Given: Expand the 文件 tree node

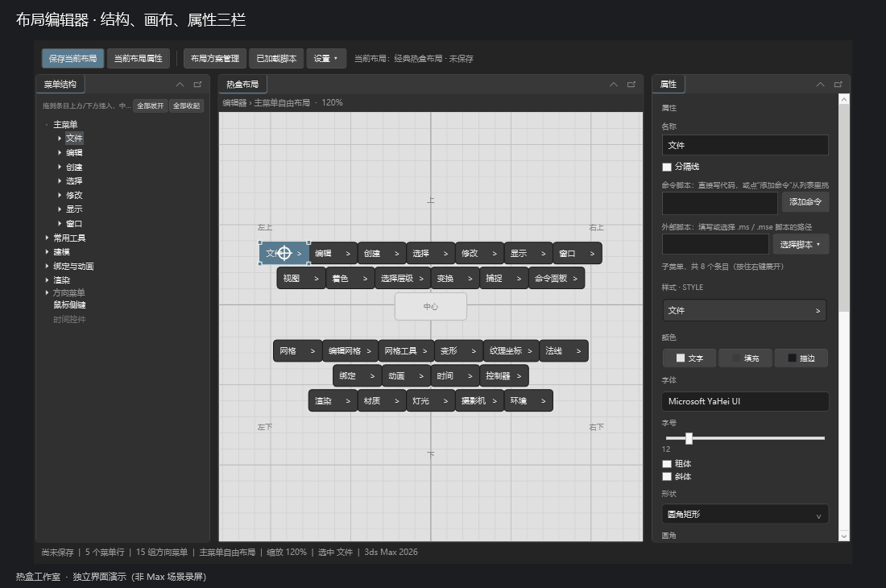Looking at the screenshot, I should click(60, 139).
